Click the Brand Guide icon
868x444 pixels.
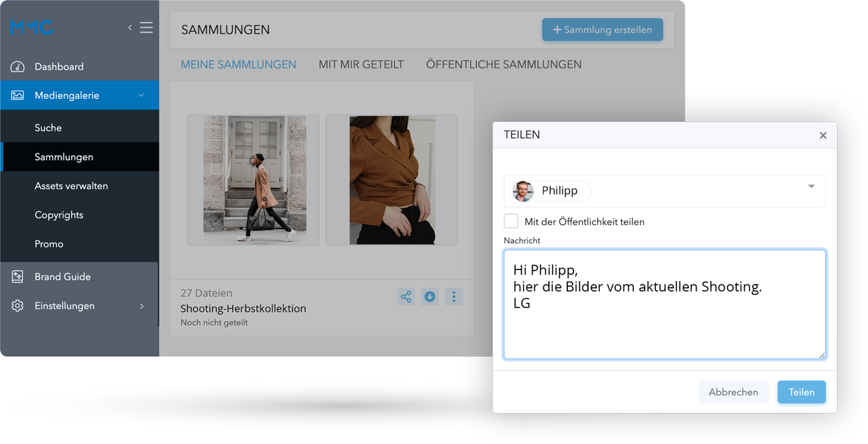coord(17,276)
